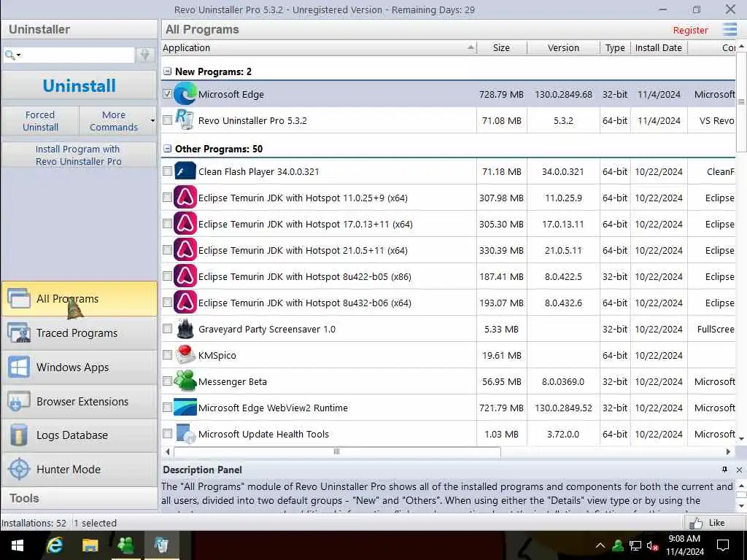Viewport: 747px width, 560px height.
Task: Check the Temurin JDK 11.0.25+9 checkbox
Action: (x=167, y=198)
